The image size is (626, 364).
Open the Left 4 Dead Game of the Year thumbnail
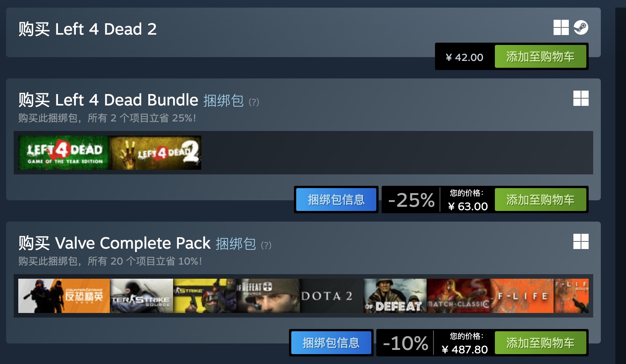64,153
